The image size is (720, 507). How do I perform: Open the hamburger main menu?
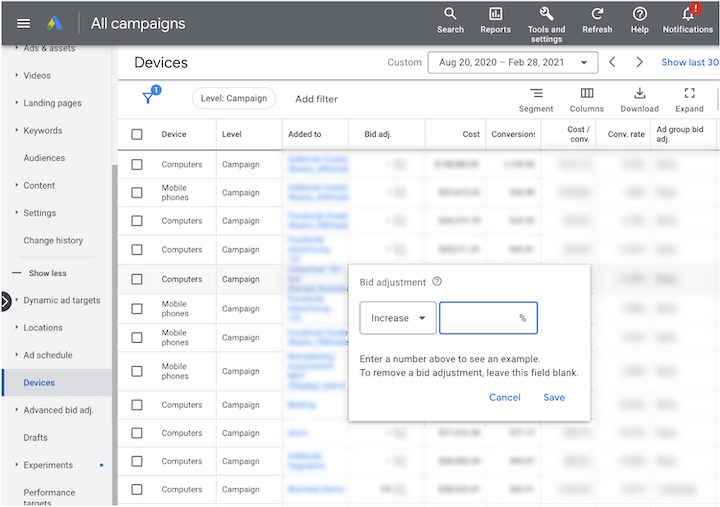24,23
